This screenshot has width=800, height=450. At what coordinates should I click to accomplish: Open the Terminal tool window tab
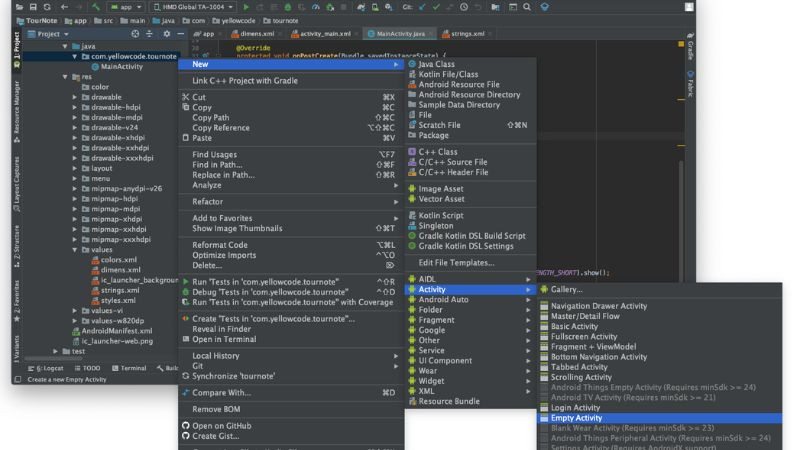pyautogui.click(x=129, y=368)
